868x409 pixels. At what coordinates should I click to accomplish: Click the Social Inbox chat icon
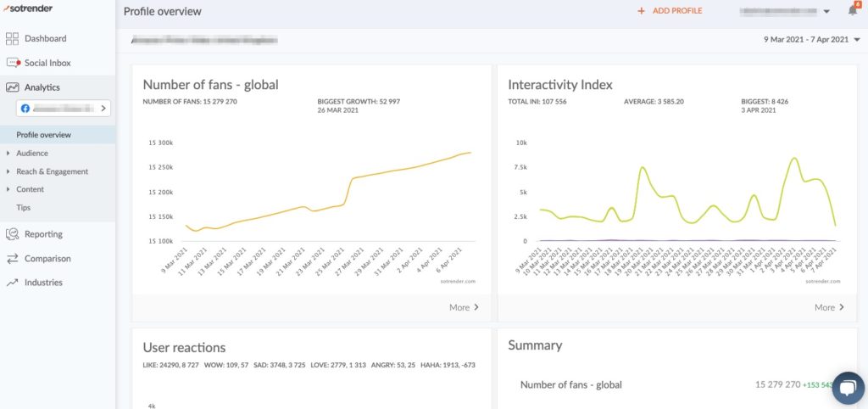(x=12, y=64)
